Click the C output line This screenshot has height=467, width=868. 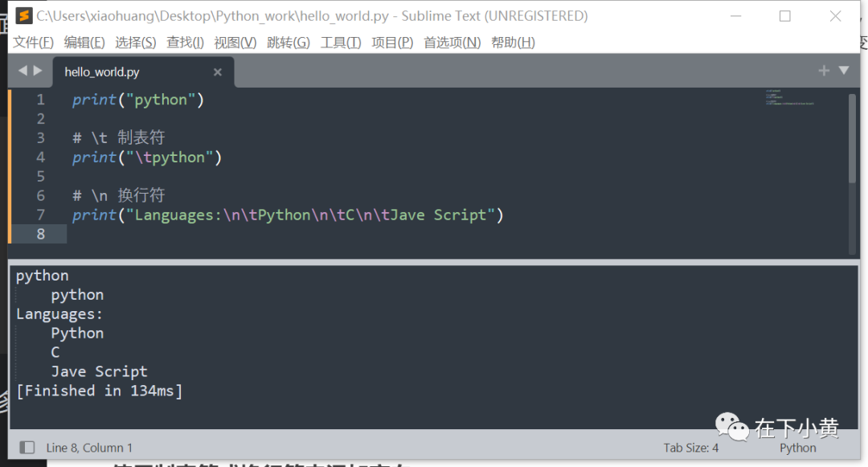pyautogui.click(x=55, y=353)
